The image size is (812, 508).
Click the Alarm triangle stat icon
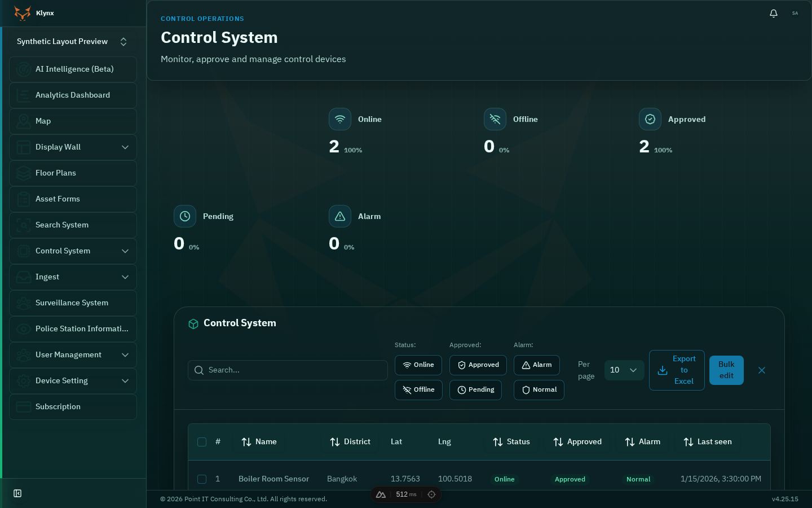[340, 216]
